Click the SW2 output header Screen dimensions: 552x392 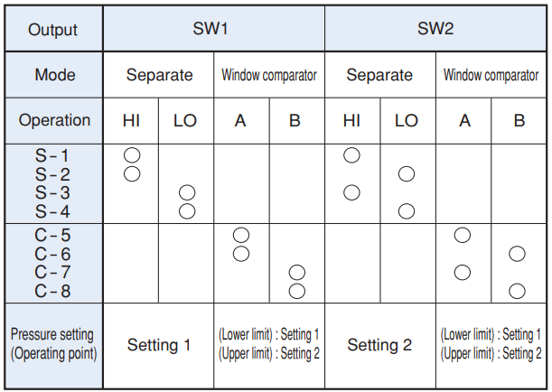click(x=435, y=28)
